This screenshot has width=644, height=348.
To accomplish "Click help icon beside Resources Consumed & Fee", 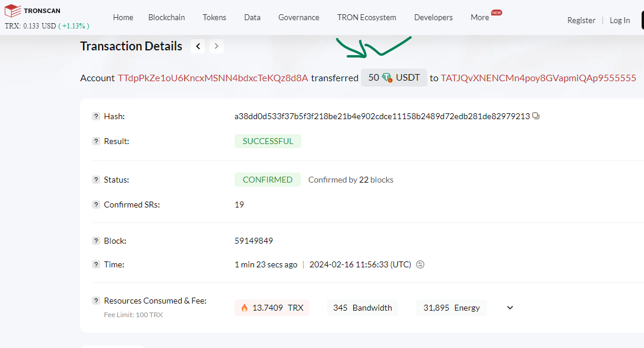I will point(96,301).
